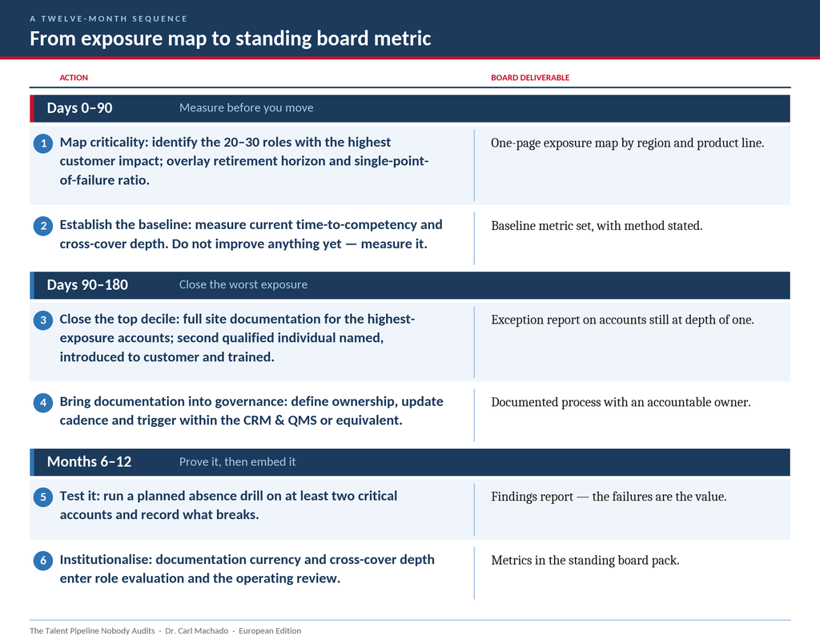The width and height of the screenshot is (820, 644).
Task: Click the BOARD DELIVERABLE column heading
Action: [530, 78]
